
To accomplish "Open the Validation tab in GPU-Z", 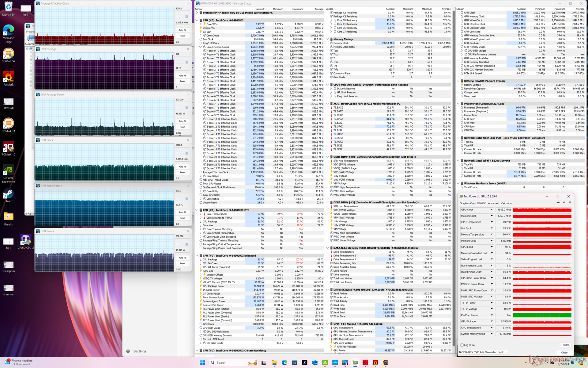I will (506, 203).
